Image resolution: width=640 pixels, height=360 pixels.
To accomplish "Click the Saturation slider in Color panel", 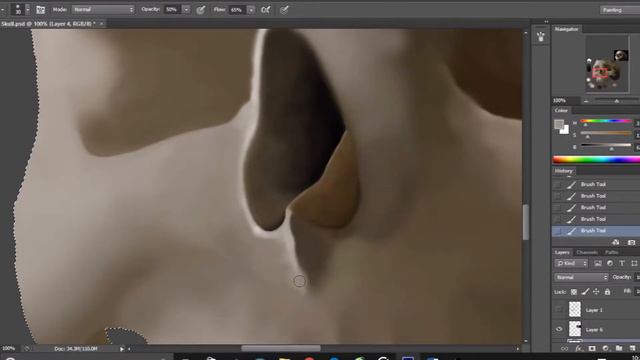I will (606, 134).
